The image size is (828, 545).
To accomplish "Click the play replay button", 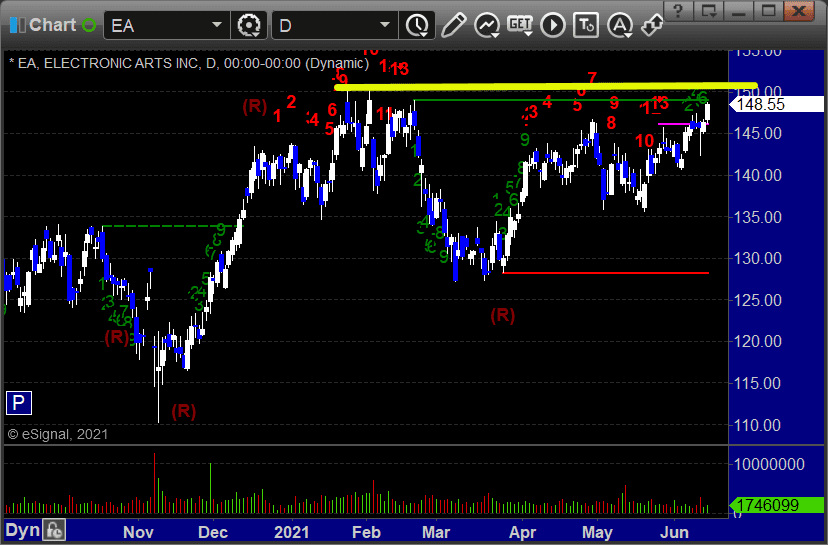I will (x=553, y=25).
